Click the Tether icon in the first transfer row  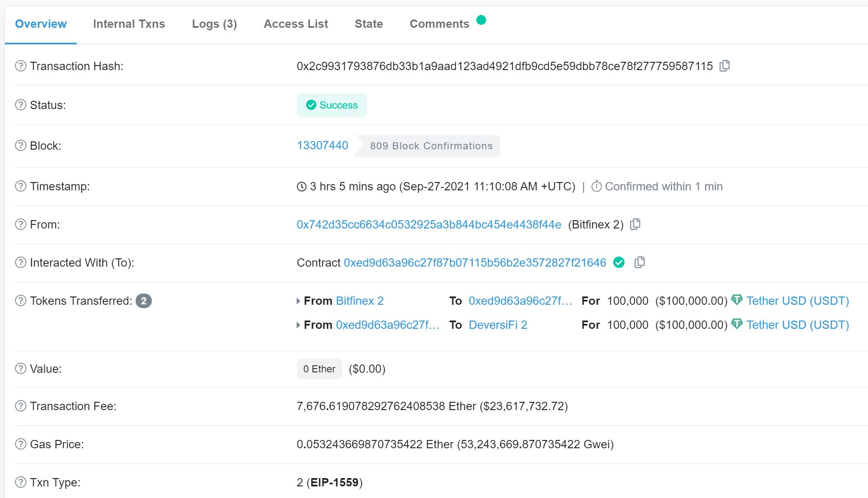click(737, 300)
